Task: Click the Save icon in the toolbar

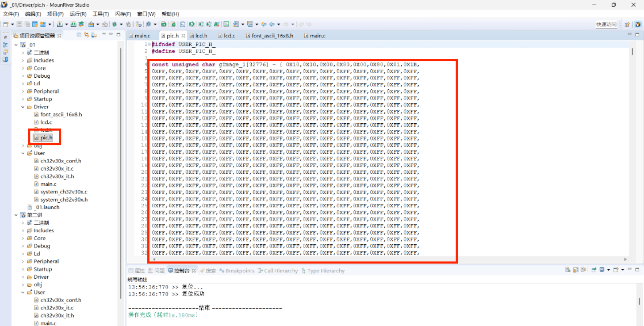Action: click(19, 24)
